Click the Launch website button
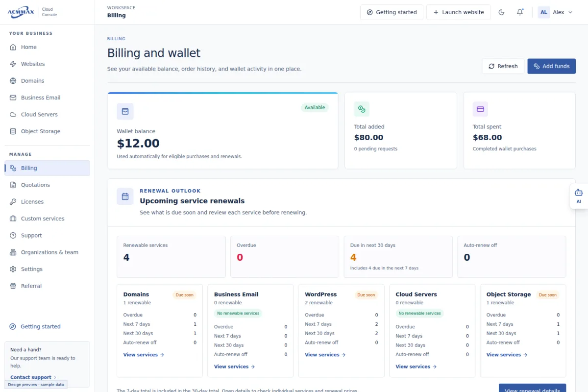The height and width of the screenshot is (392, 588). (459, 12)
